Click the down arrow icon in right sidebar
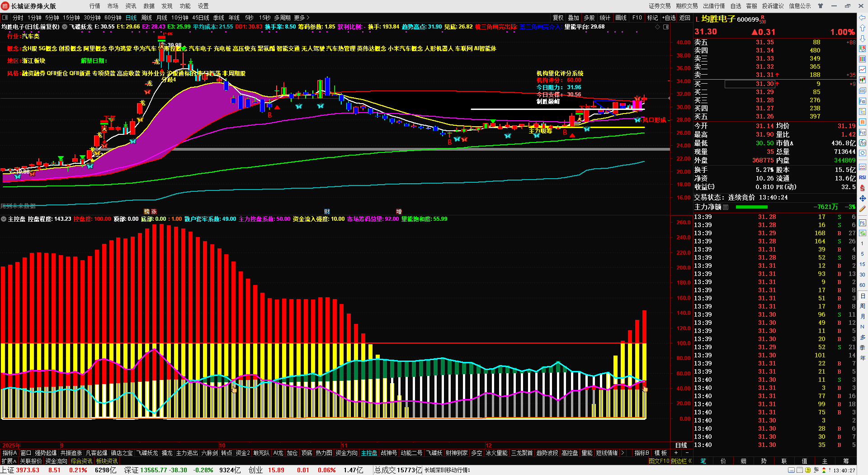Viewport: 868px width, 475px height. click(x=863, y=38)
